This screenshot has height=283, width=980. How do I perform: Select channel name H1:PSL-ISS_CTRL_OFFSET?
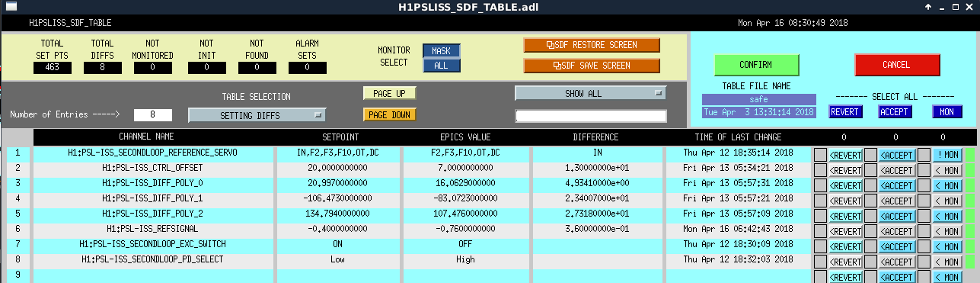(153, 168)
